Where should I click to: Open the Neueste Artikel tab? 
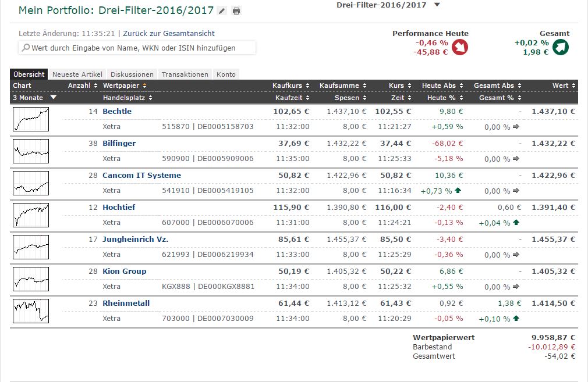coord(77,74)
